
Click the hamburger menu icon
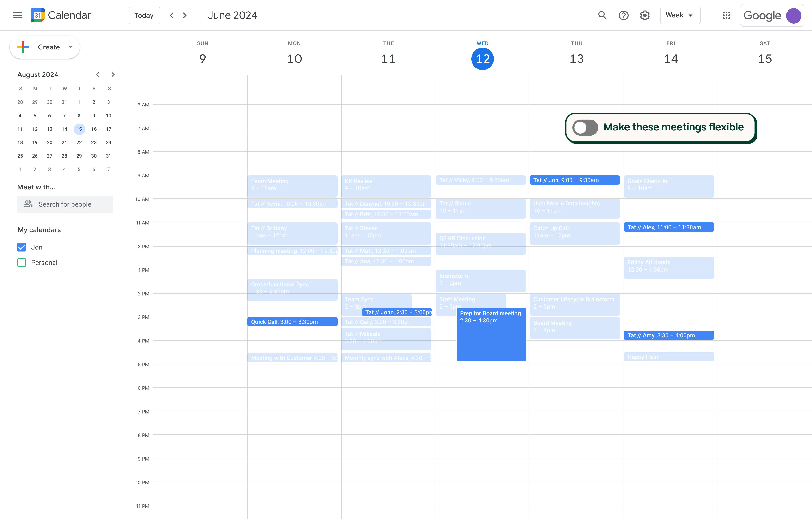[x=17, y=15]
